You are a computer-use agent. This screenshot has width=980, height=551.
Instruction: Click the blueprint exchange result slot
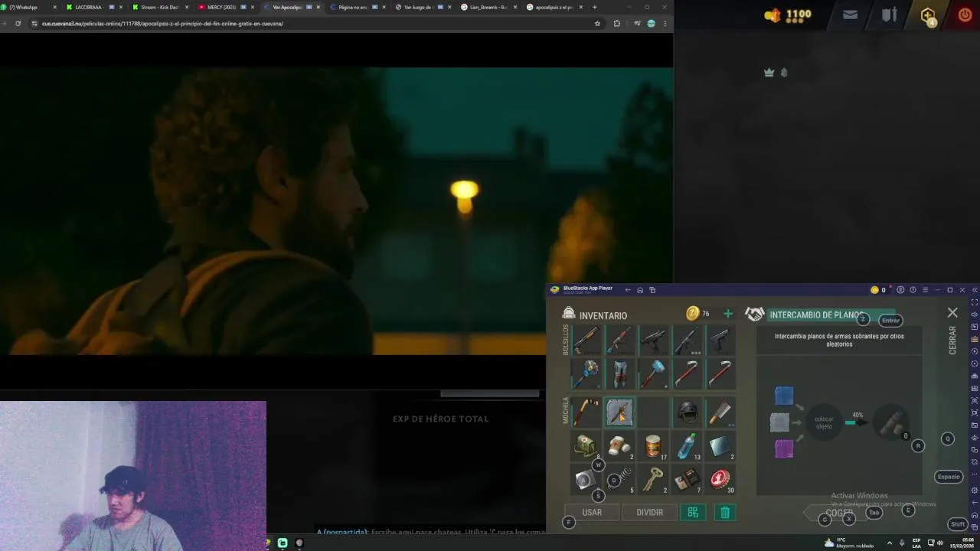tap(891, 422)
